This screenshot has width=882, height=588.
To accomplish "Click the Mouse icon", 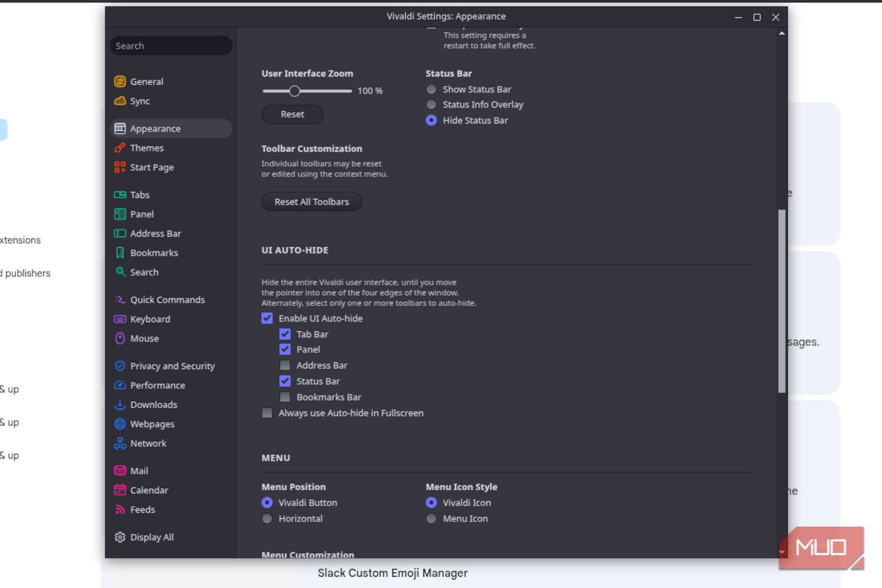I will [x=120, y=338].
